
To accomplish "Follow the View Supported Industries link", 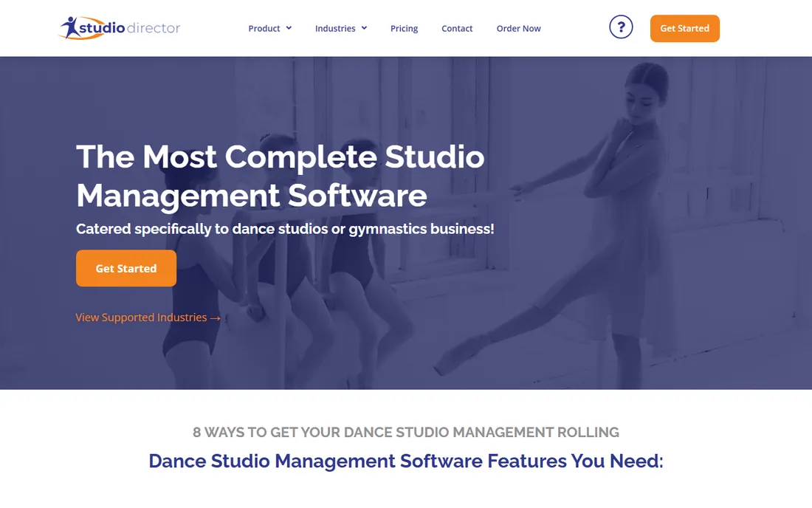I will (148, 317).
